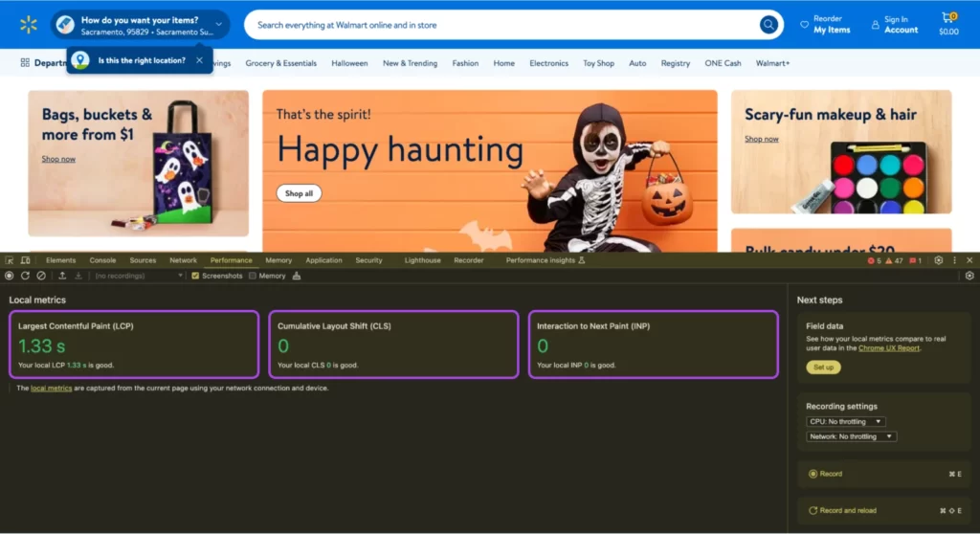Open DevTools settings gear
Image resolution: width=980 pixels, height=534 pixels.
click(938, 260)
